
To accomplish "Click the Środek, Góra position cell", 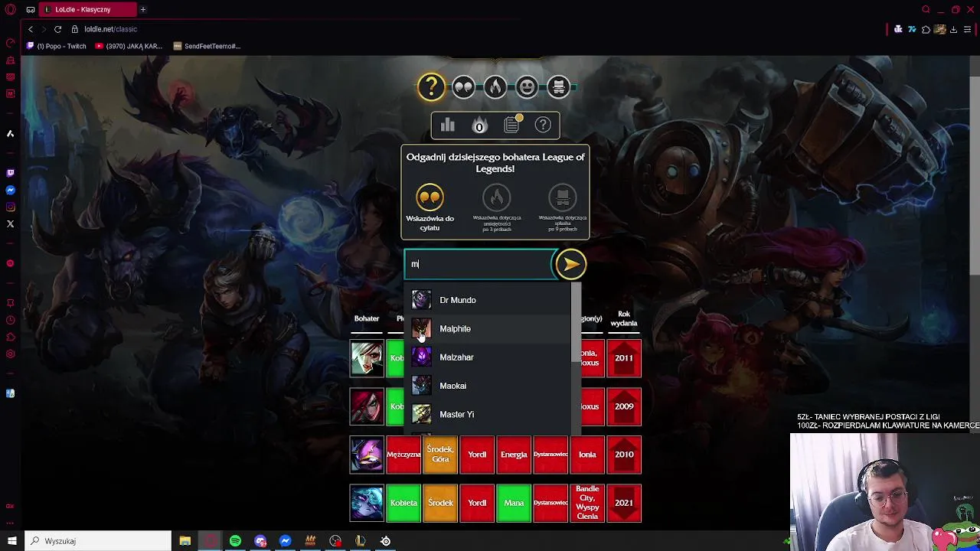I will (440, 455).
